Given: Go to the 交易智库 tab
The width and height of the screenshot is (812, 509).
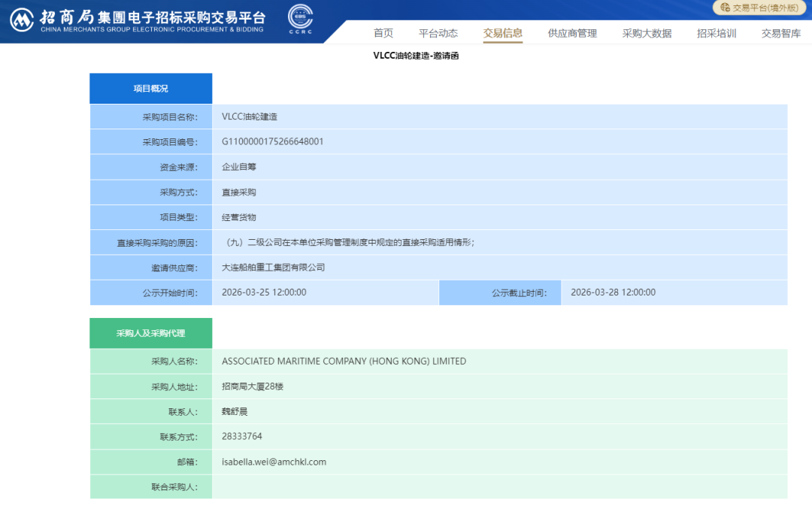Looking at the screenshot, I should tap(780, 33).
